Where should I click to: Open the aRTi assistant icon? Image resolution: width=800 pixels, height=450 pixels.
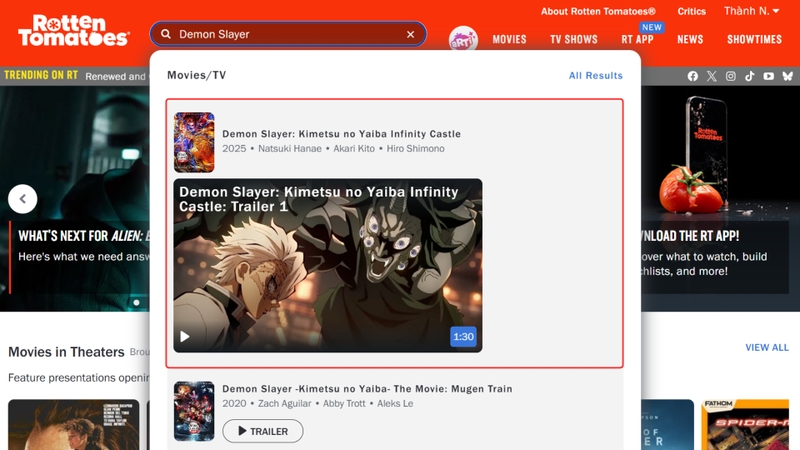point(463,39)
